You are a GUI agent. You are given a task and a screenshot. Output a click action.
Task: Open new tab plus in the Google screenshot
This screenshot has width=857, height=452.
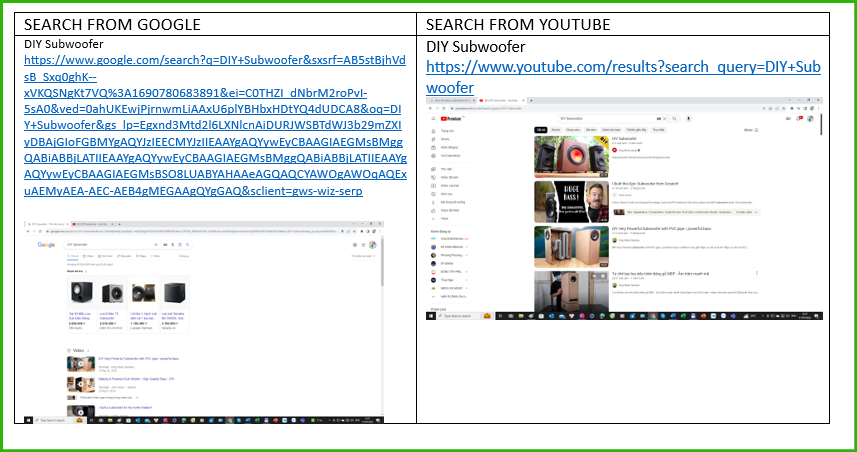pyautogui.click(x=119, y=224)
